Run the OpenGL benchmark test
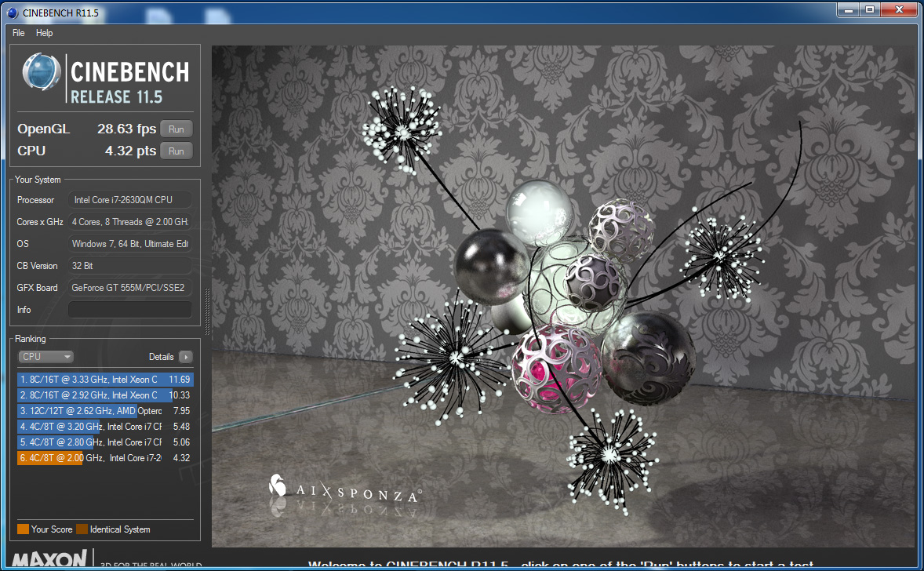 [x=176, y=129]
